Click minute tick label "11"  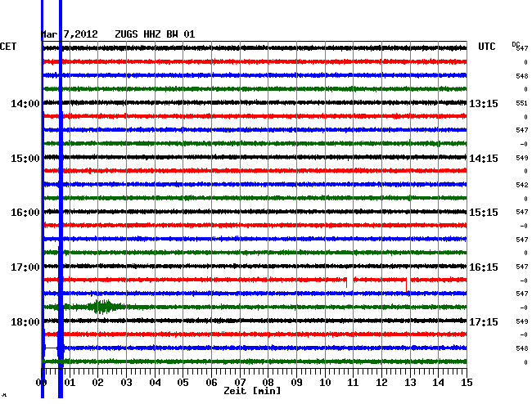pos(354,382)
